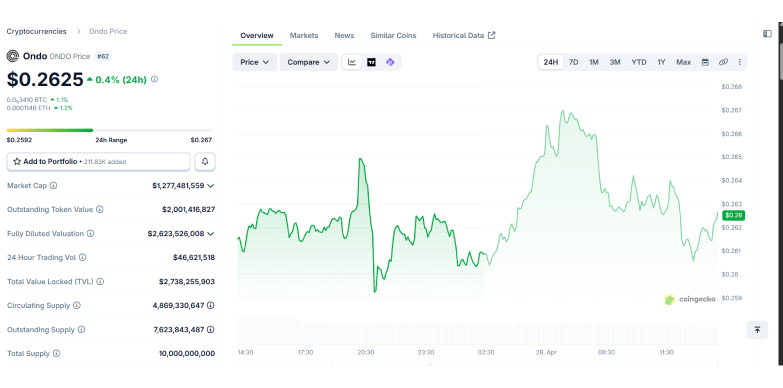Select 3M chart range
This screenshot has height=388, width=783.
615,62
